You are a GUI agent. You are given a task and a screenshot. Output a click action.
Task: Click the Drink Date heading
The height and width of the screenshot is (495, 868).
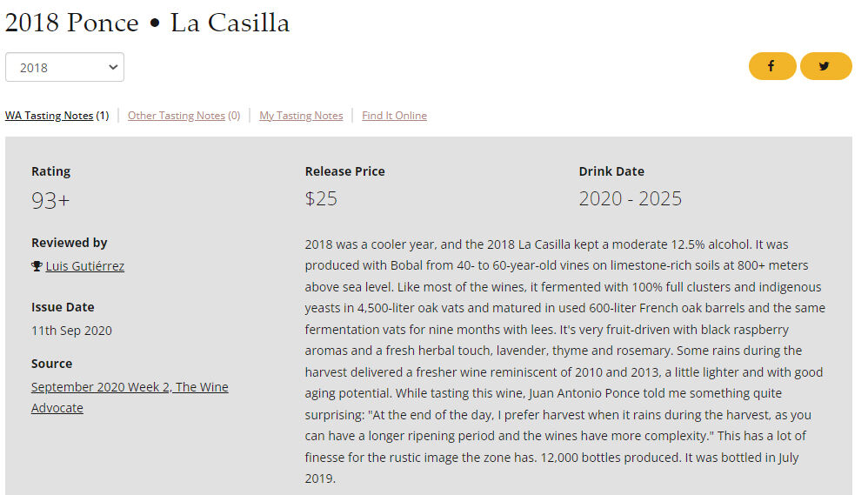(611, 171)
